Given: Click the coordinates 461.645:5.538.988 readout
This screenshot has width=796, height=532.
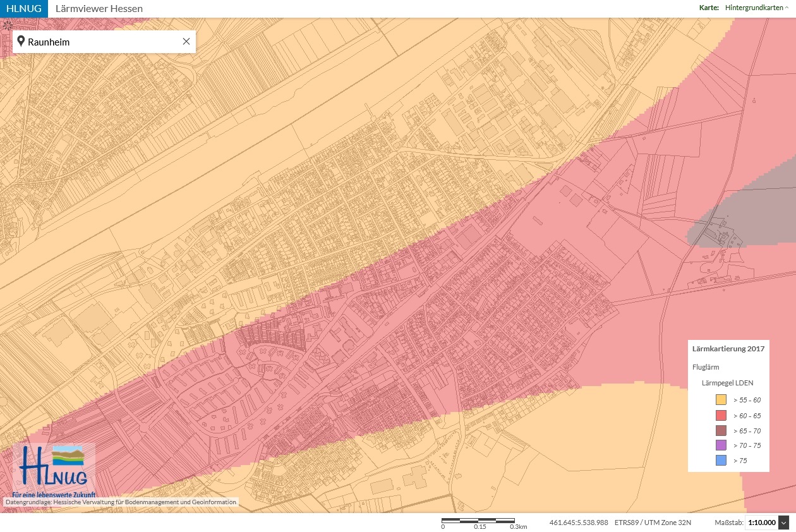Looking at the screenshot, I should [579, 523].
